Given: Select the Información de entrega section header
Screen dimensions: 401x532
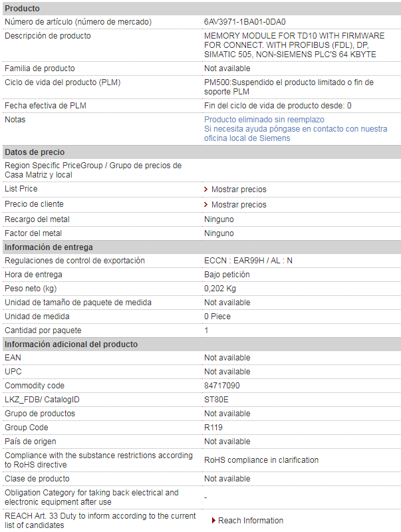Looking at the screenshot, I should [x=201, y=247].
